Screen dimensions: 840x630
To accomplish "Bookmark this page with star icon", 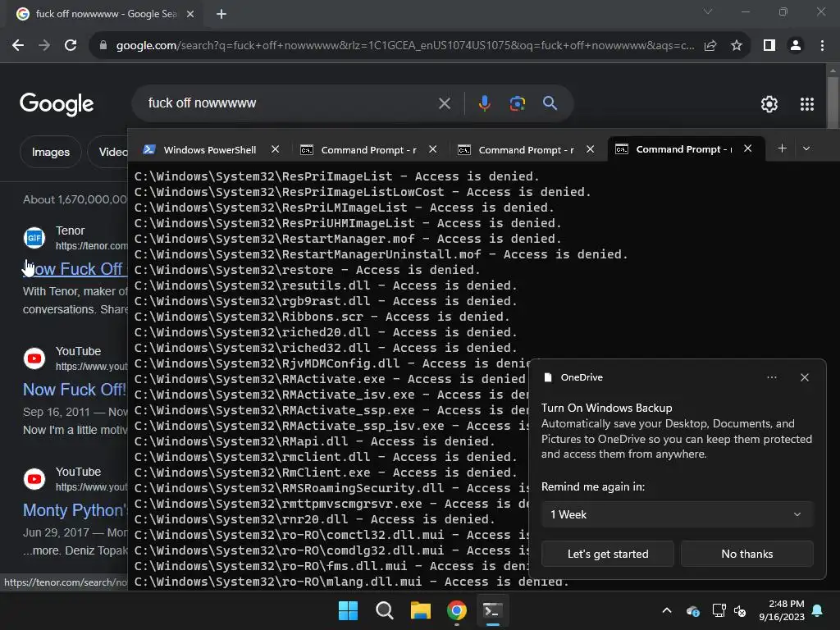I will [x=737, y=46].
